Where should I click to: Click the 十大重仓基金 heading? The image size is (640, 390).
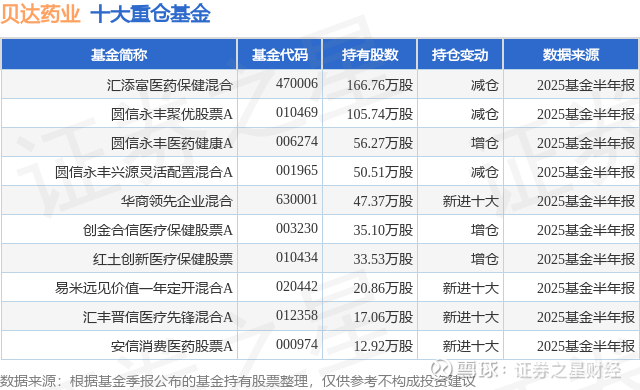pyautogui.click(x=150, y=13)
